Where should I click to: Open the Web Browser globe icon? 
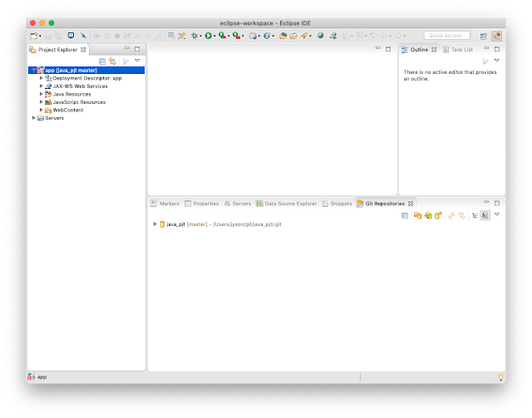click(320, 35)
